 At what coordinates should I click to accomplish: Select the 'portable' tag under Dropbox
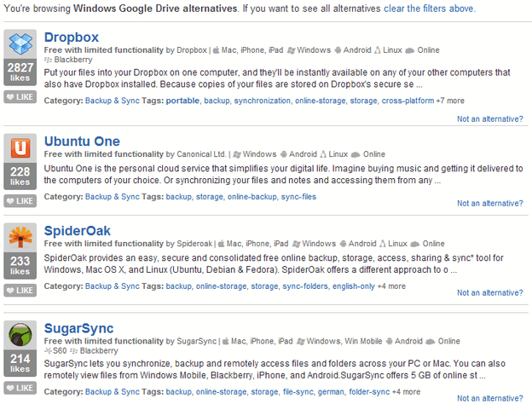point(183,101)
